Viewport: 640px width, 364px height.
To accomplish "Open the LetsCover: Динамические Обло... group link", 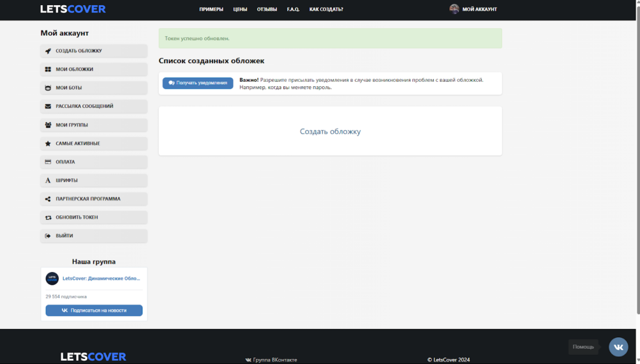I will (x=101, y=278).
